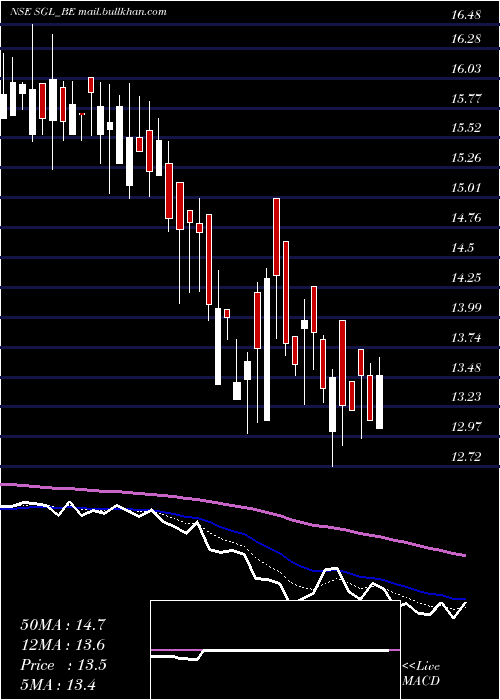Click the tall red candle peaking near 15.01
The height and width of the screenshot is (700, 500).
(x=276, y=237)
